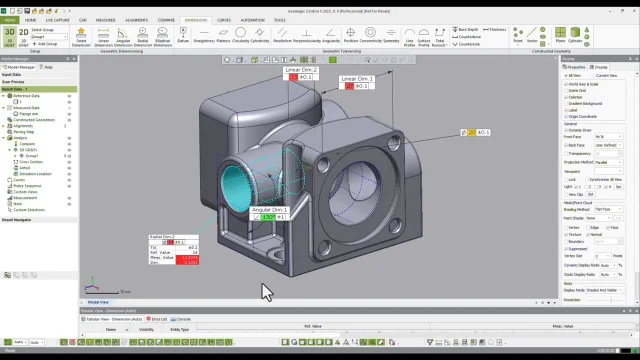Open the LIVE CAPTURE ribbon tab
This screenshot has height=360, width=640.
point(58,20)
